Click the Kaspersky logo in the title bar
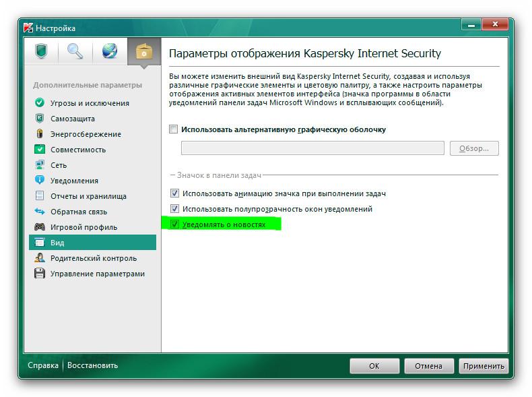This screenshot has height=397, width=532. [x=28, y=28]
